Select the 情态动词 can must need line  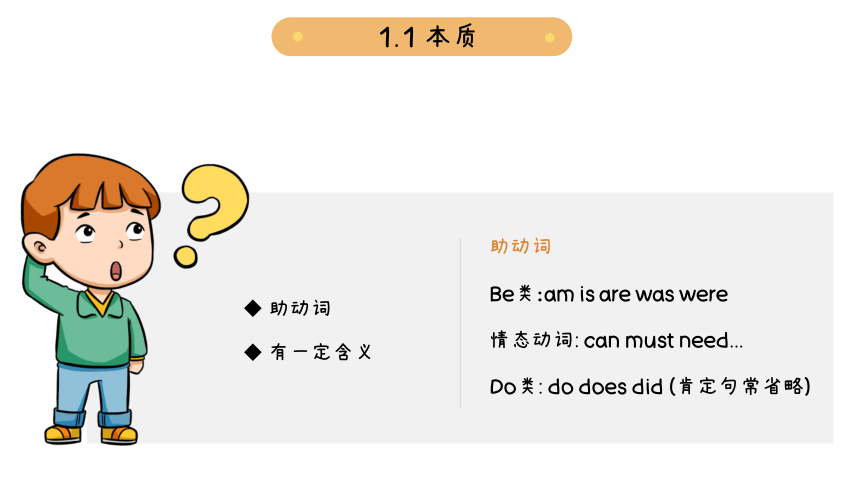(616, 340)
